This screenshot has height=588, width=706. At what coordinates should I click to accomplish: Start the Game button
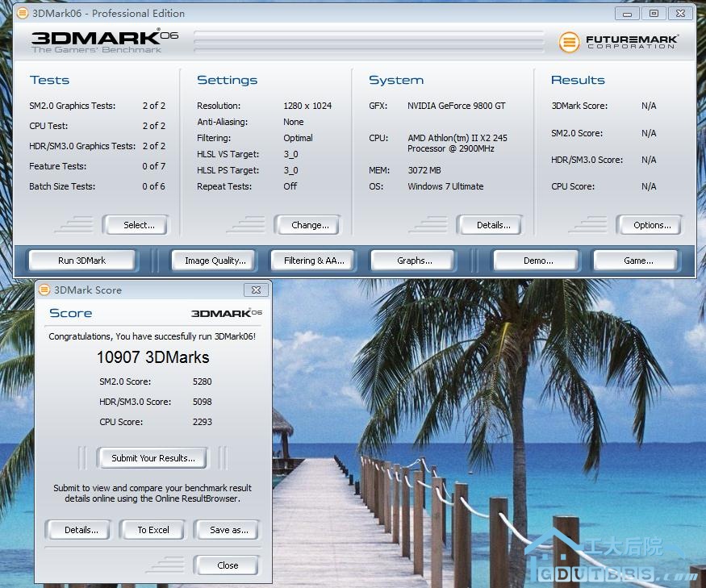[637, 261]
